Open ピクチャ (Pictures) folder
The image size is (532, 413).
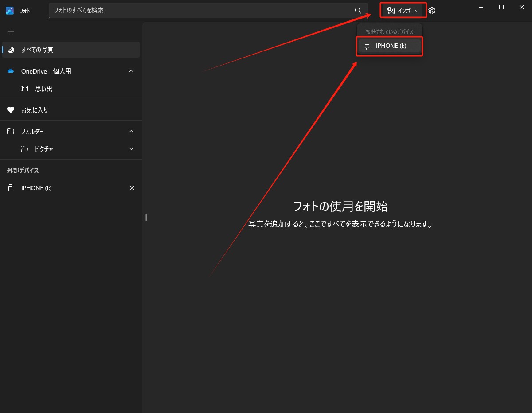click(x=71, y=149)
